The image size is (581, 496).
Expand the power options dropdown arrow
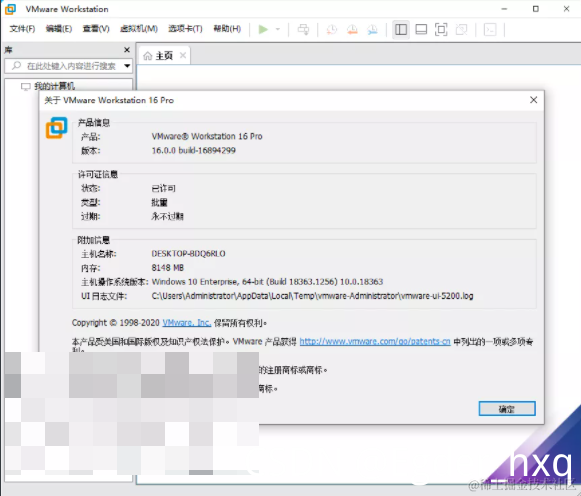[x=278, y=29]
